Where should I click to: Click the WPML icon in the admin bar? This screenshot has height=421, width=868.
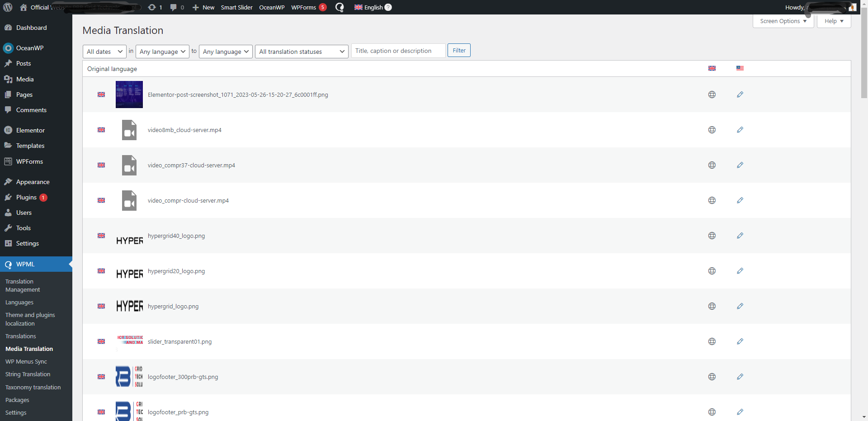pyautogui.click(x=340, y=7)
